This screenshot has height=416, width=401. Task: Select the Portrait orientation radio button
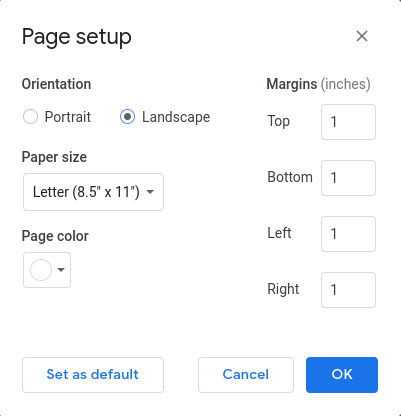point(30,117)
